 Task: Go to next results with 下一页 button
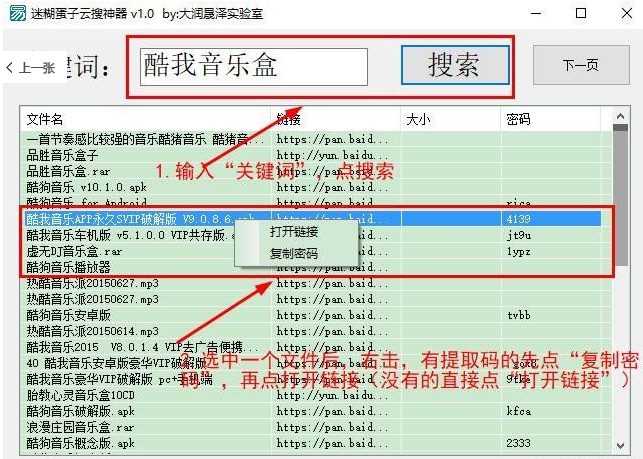581,65
